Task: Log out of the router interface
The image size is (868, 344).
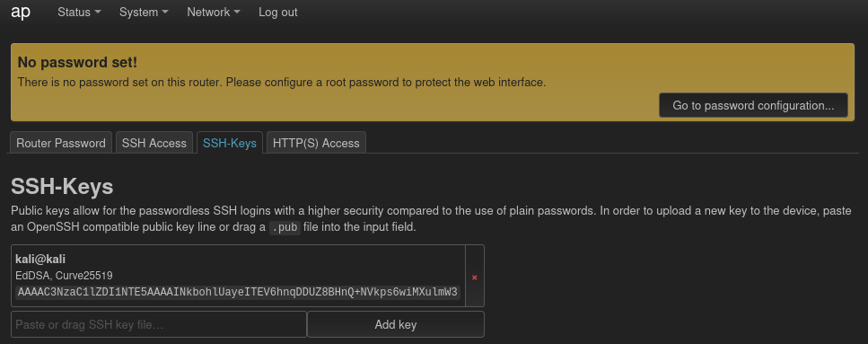Action: [x=278, y=13]
